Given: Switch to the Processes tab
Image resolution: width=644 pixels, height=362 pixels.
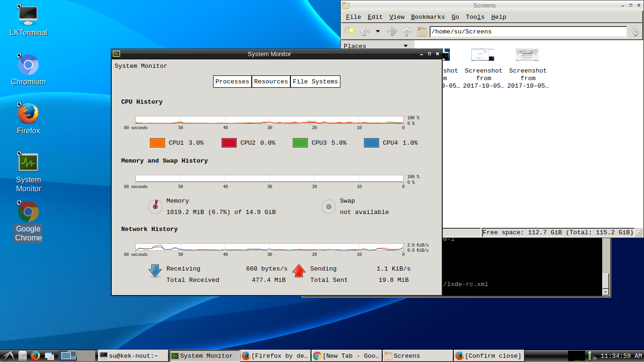Looking at the screenshot, I should pyautogui.click(x=232, y=82).
